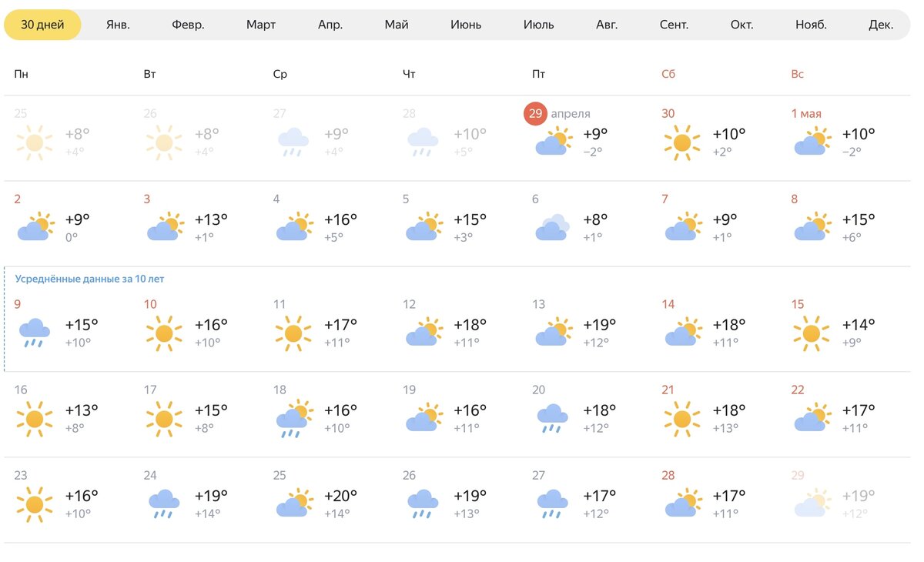Click the rain-with-sun icon on day 18
The width and height of the screenshot is (924, 562).
(x=293, y=420)
